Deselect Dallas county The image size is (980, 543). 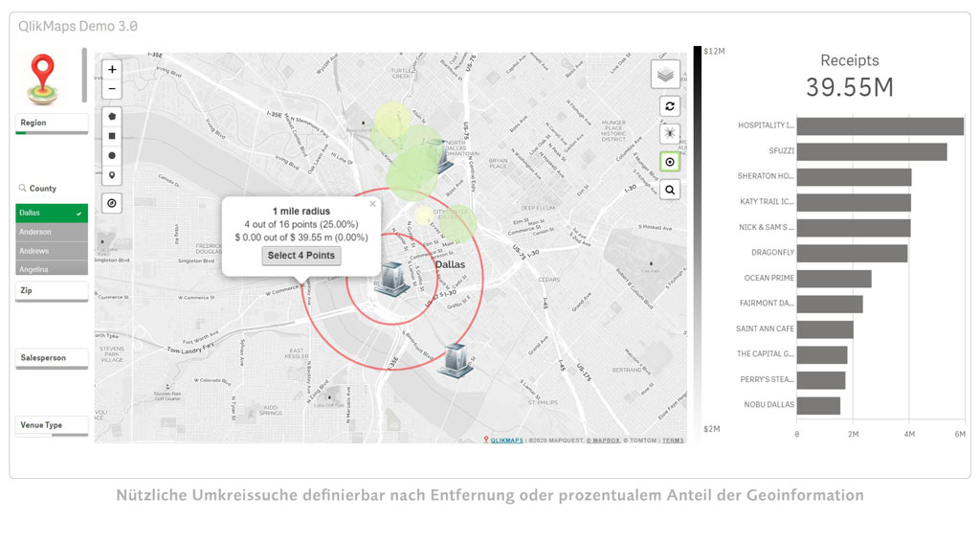(x=52, y=213)
